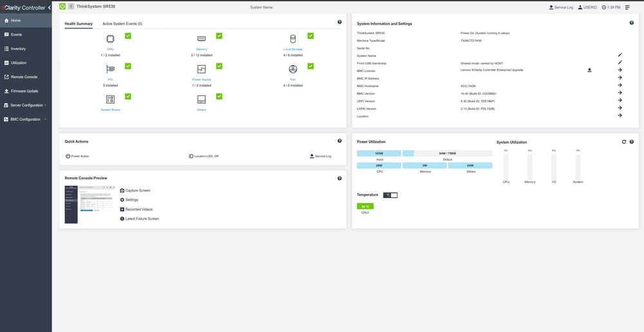
Task: Launch the Remote Console page
Action: click(26, 77)
